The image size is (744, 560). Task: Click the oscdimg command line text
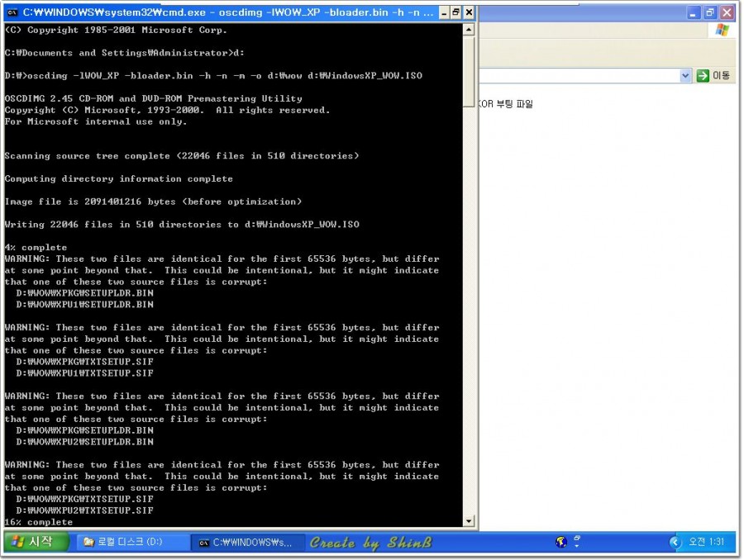(x=213, y=76)
